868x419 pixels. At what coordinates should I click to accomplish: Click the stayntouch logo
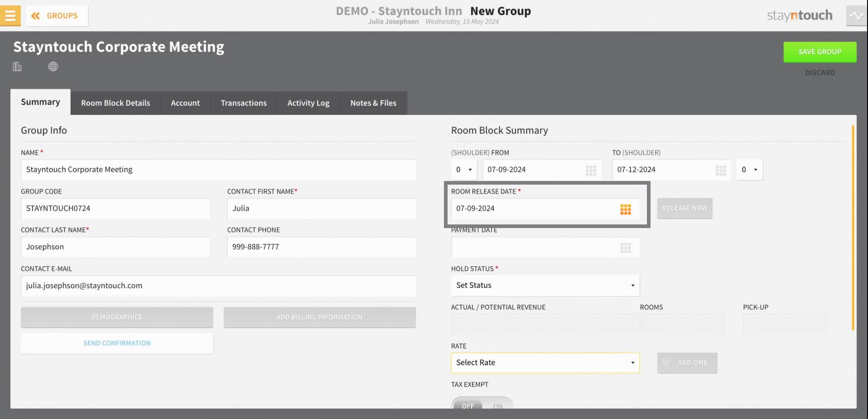[799, 16]
